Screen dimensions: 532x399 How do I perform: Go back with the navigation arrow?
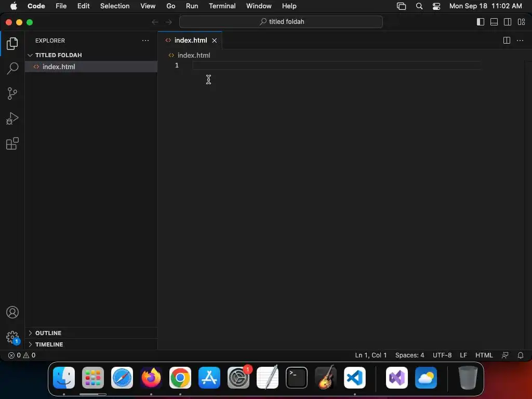click(155, 22)
